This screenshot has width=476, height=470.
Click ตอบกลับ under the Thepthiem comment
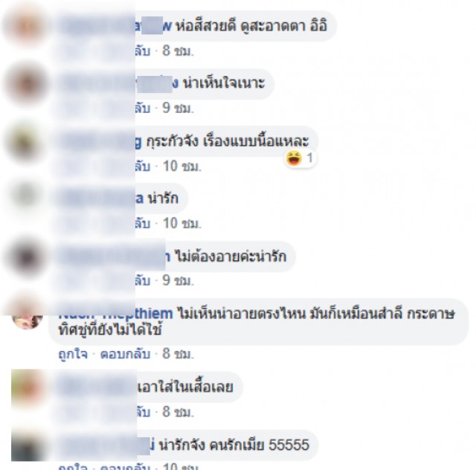tap(125, 354)
